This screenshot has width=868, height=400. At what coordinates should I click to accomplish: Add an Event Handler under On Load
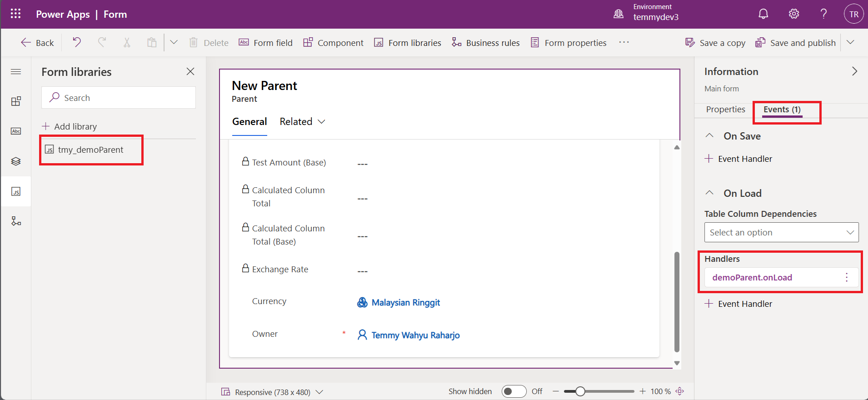click(738, 304)
